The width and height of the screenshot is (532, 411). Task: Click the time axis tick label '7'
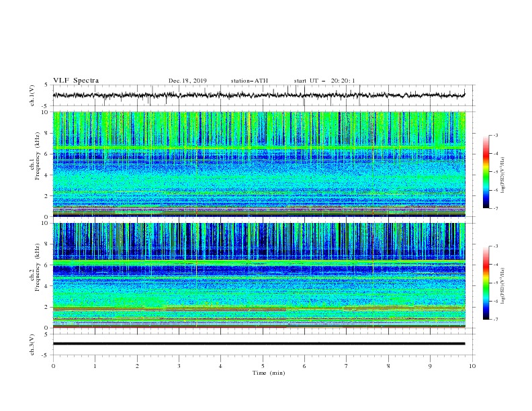347,366
